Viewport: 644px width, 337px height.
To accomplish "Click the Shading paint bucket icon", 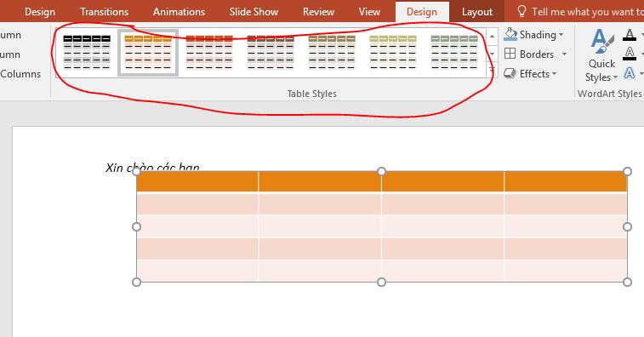I will 510,35.
